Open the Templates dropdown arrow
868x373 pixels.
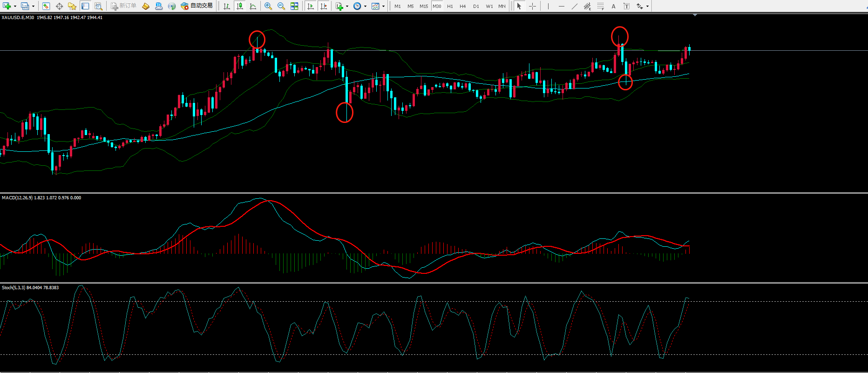coord(383,6)
